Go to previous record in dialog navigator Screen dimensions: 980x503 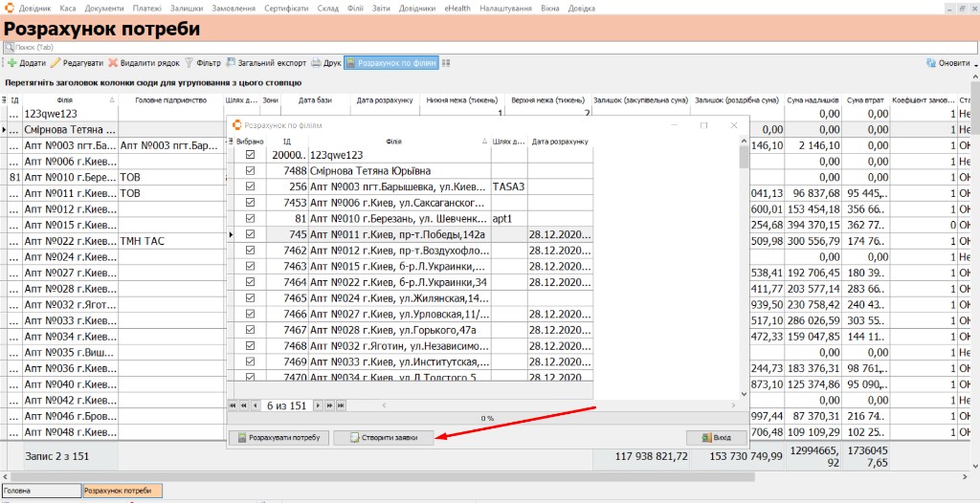click(255, 405)
